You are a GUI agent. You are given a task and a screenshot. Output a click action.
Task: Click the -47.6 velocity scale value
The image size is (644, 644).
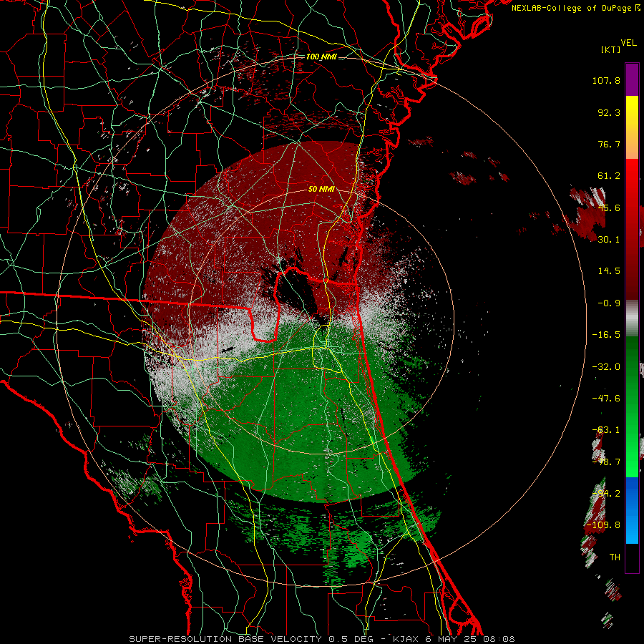[x=606, y=399]
